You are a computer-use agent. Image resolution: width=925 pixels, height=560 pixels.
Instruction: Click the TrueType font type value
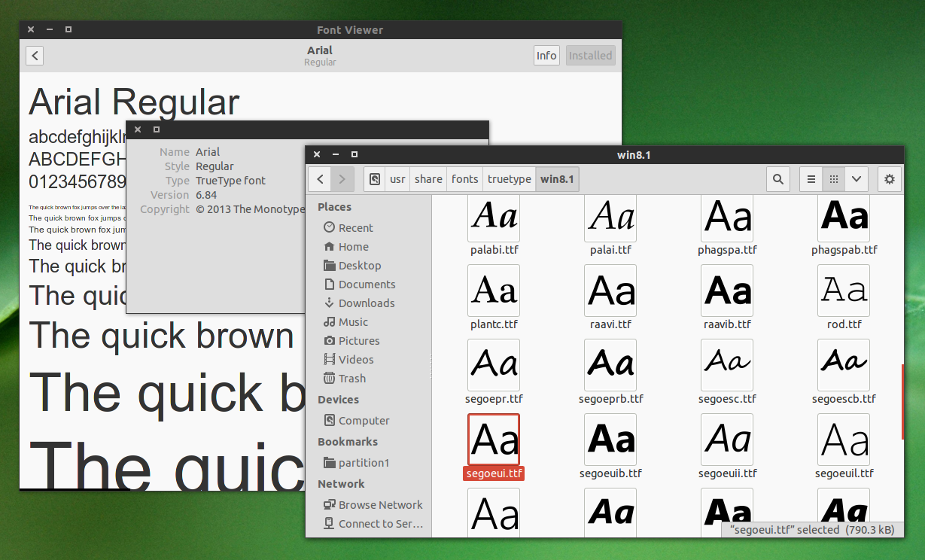231,181
